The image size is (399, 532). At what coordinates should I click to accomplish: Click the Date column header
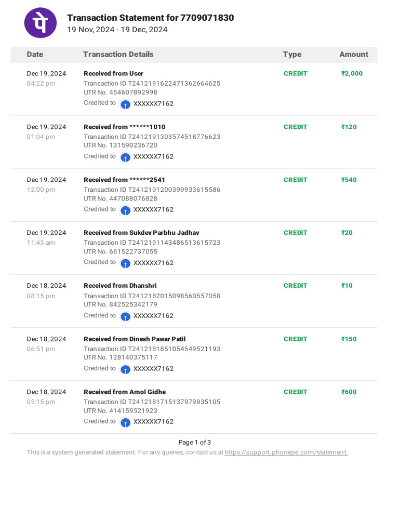[35, 55]
